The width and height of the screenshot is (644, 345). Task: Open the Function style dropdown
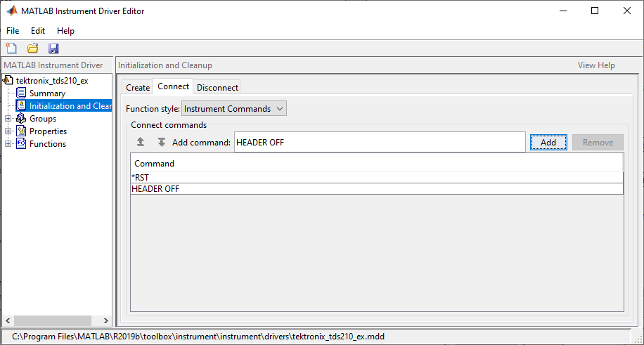[x=234, y=109]
